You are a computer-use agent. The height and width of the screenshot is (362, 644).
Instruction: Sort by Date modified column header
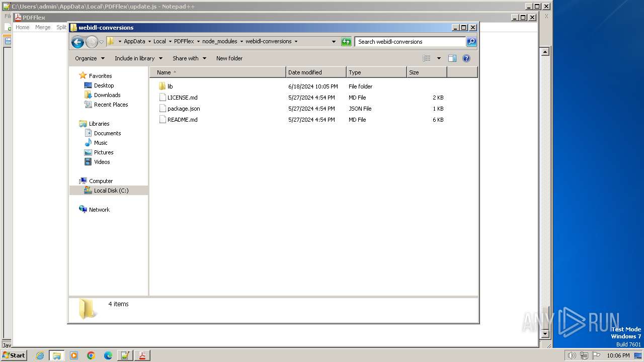(x=316, y=72)
